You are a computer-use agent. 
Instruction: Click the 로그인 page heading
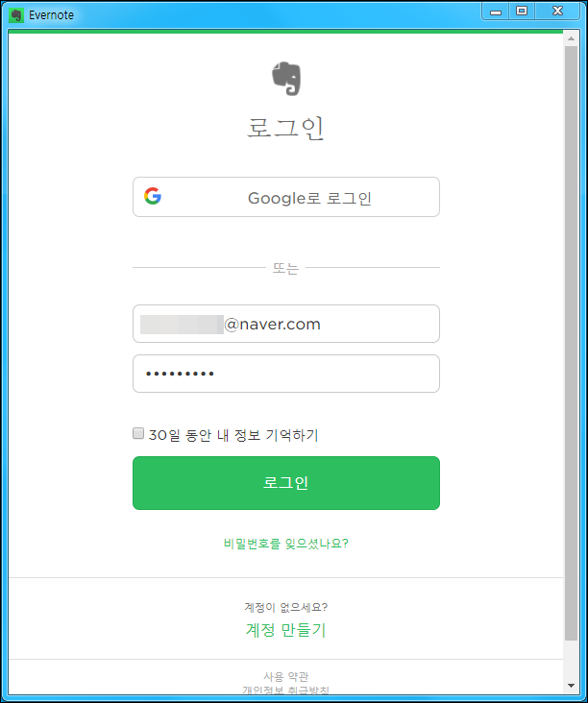285,128
